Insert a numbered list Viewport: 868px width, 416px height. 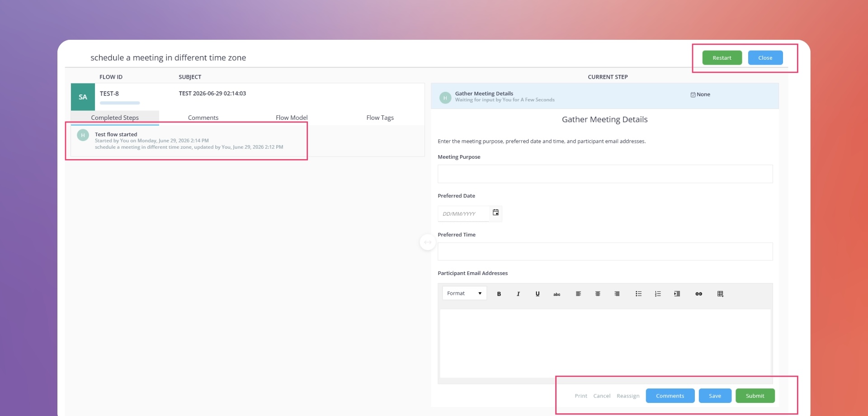pos(658,294)
